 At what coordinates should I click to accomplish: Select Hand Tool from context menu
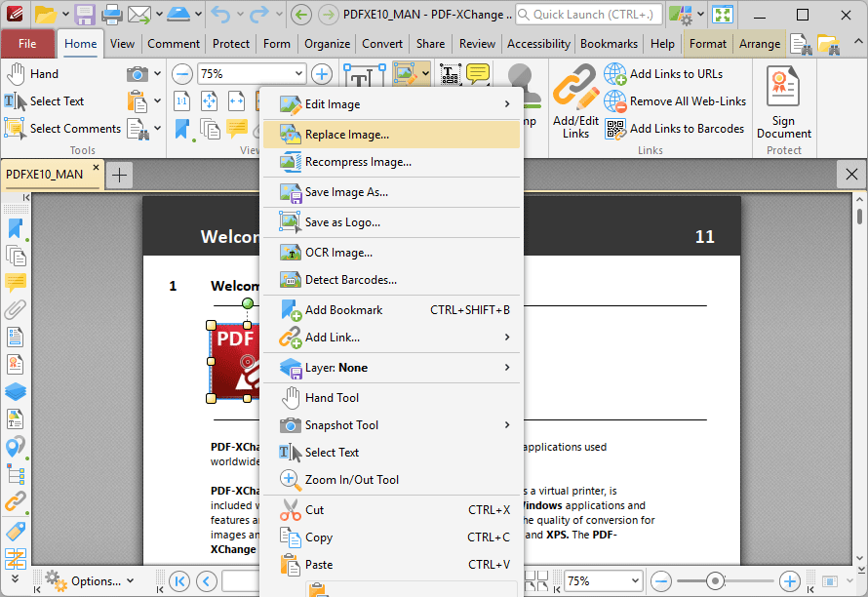pos(391,398)
